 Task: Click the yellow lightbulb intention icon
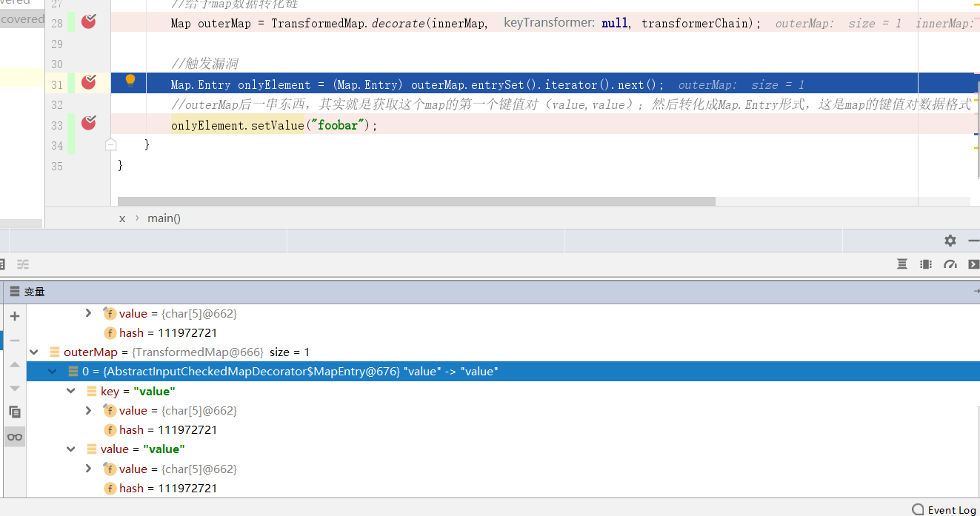(x=130, y=80)
